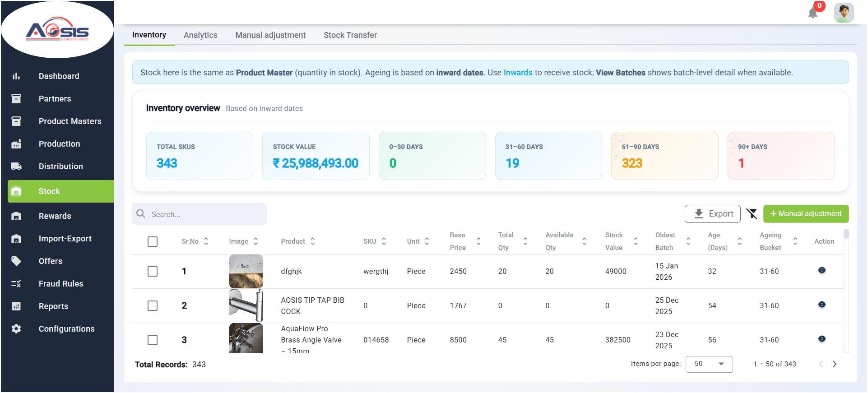View details for AquaFlow Pro Brass Angle Valve
This screenshot has height=393, width=868.
click(822, 339)
